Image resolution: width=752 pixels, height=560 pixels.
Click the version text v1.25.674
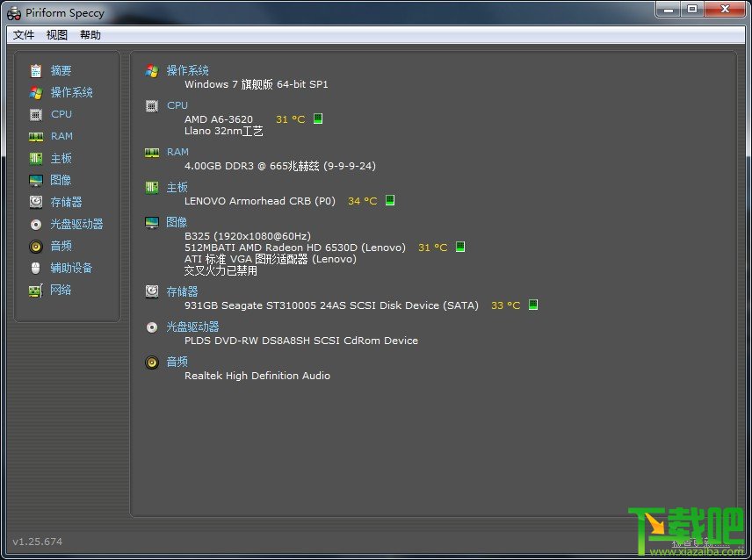[x=38, y=542]
